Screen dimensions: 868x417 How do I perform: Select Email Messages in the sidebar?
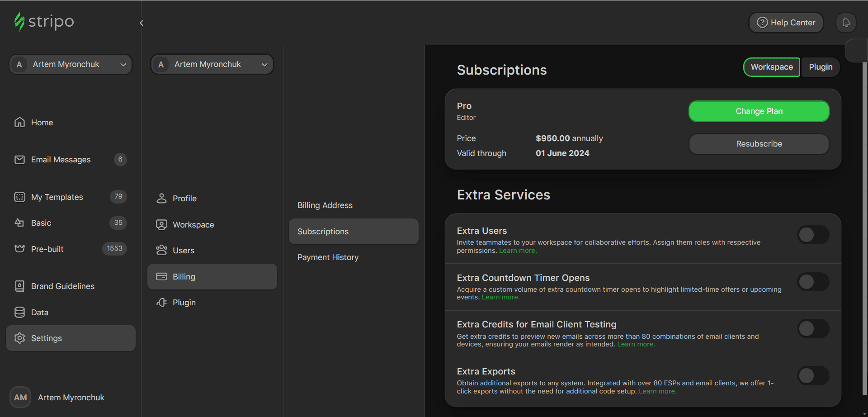pos(61,159)
